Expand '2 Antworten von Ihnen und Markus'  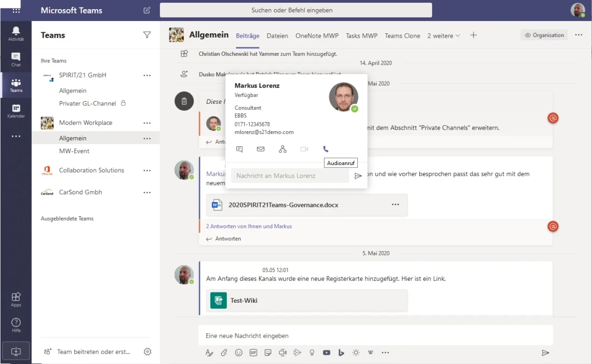249,226
